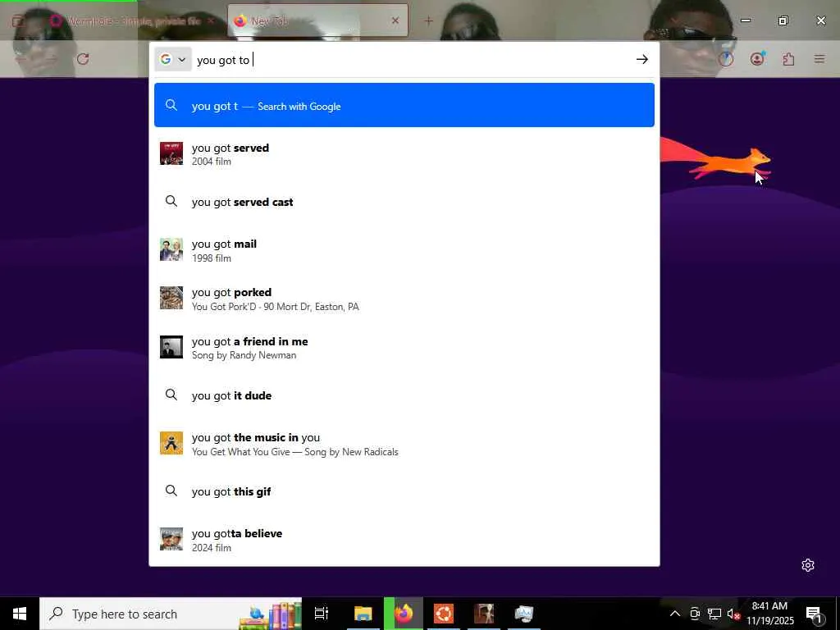The height and width of the screenshot is (630, 840).
Task: Open the clock showing 8:41 AM
Action: 769,614
